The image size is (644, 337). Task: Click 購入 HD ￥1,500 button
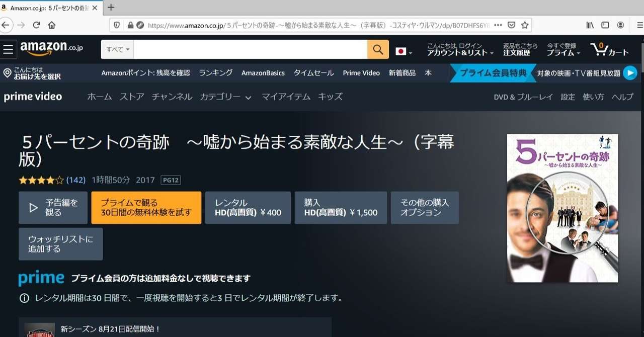coord(341,208)
